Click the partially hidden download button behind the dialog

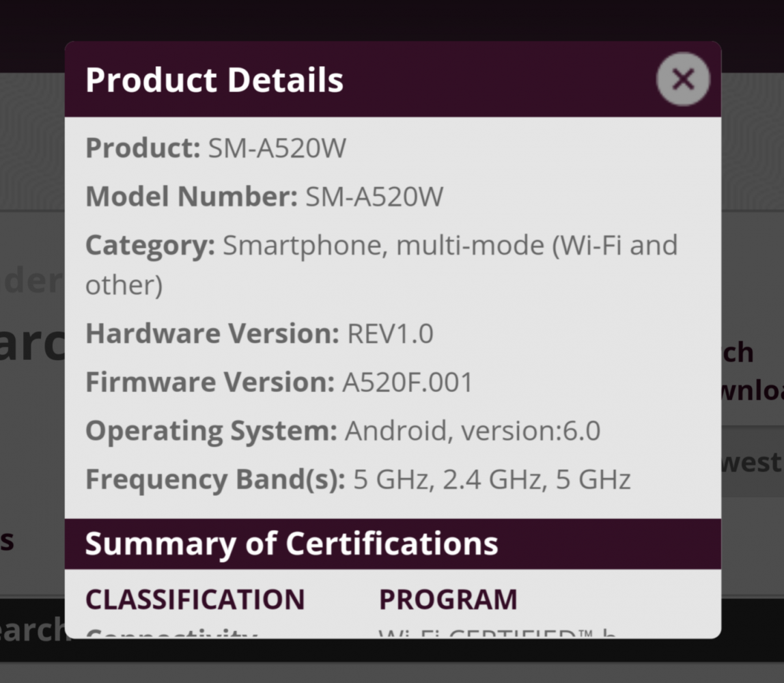pyautogui.click(x=751, y=391)
